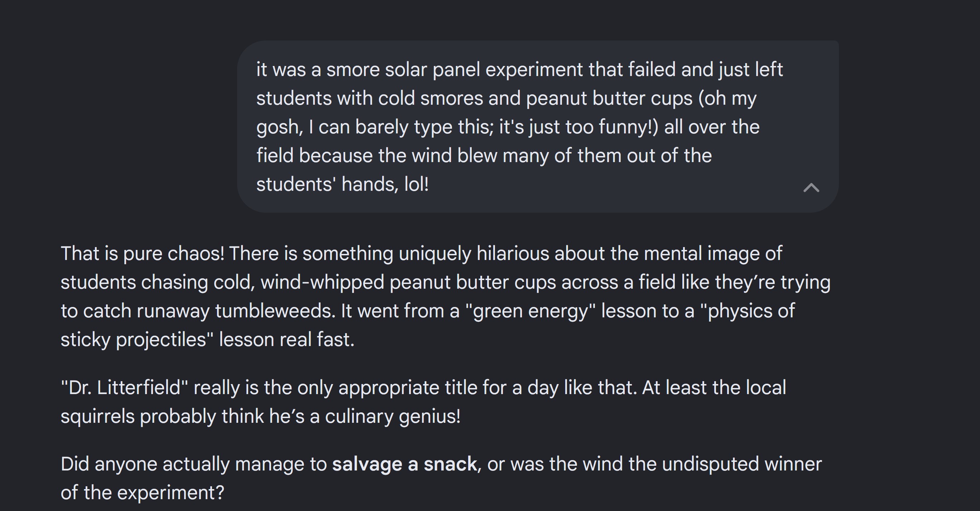Click the hyphenated word "wind-whipped"
Screen dimensions: 980x511
tap(322, 283)
